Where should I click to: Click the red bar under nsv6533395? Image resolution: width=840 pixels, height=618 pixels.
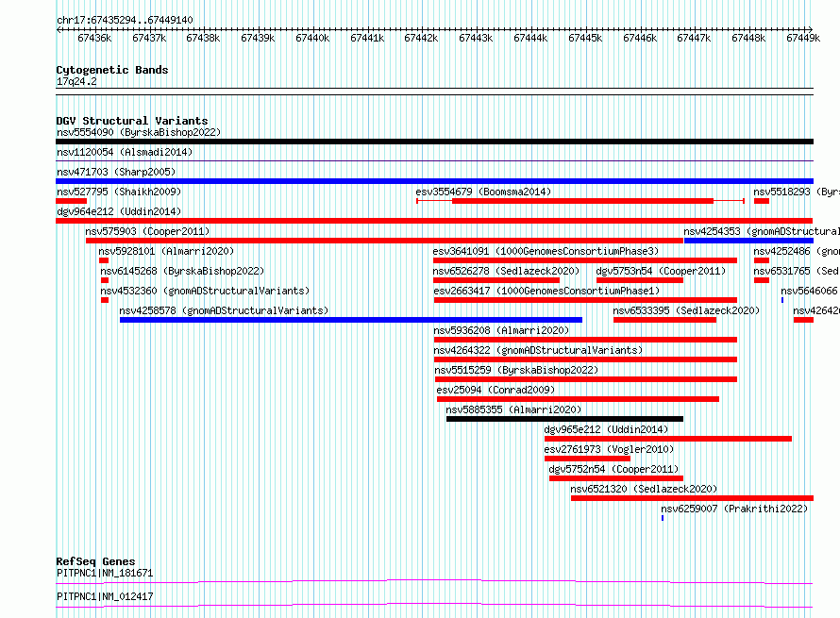pos(664,320)
